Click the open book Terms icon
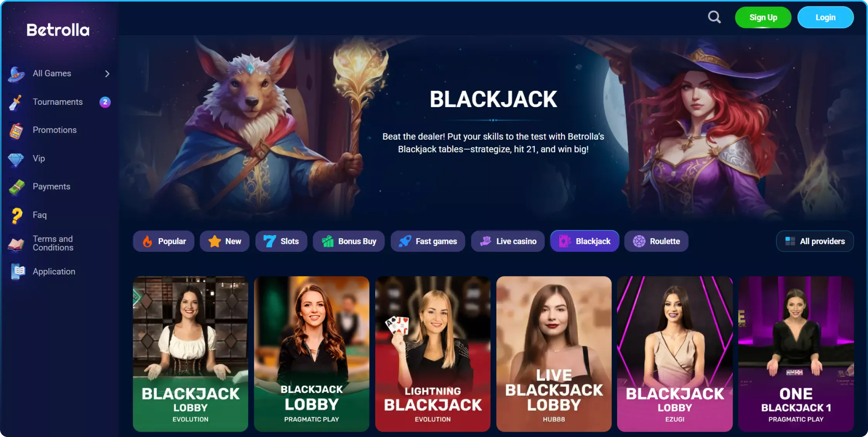Image resolution: width=868 pixels, height=437 pixels. 16,244
